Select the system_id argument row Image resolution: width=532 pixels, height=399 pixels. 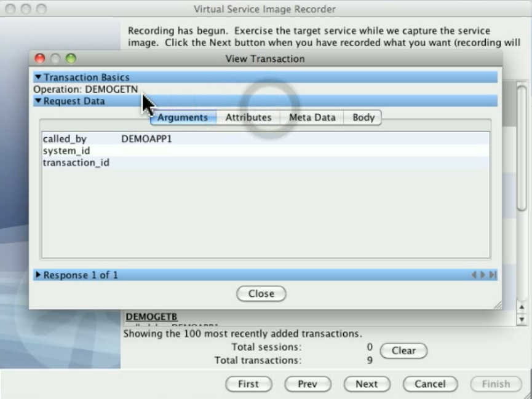click(265, 151)
